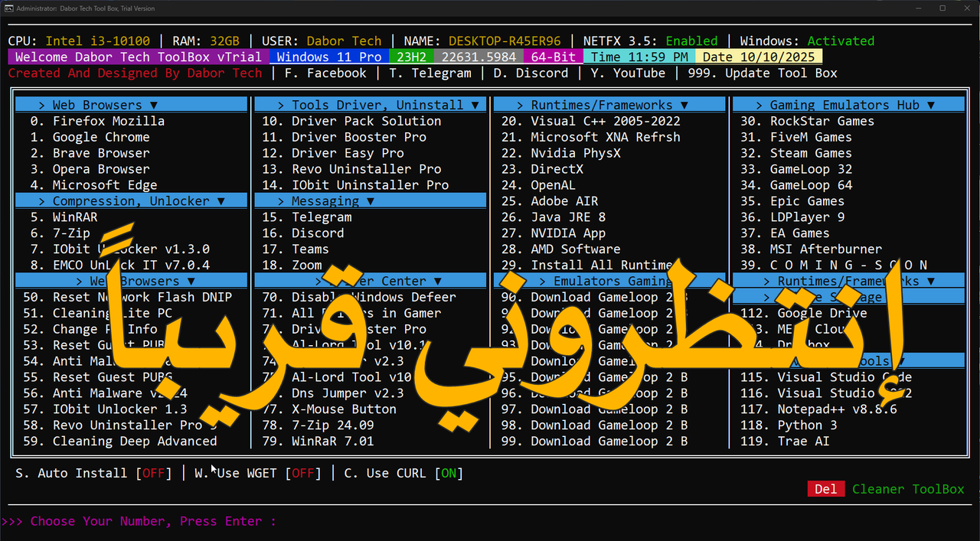Select 0. Firefox Mozilla
Image resolution: width=980 pixels, height=541 pixels.
98,121
